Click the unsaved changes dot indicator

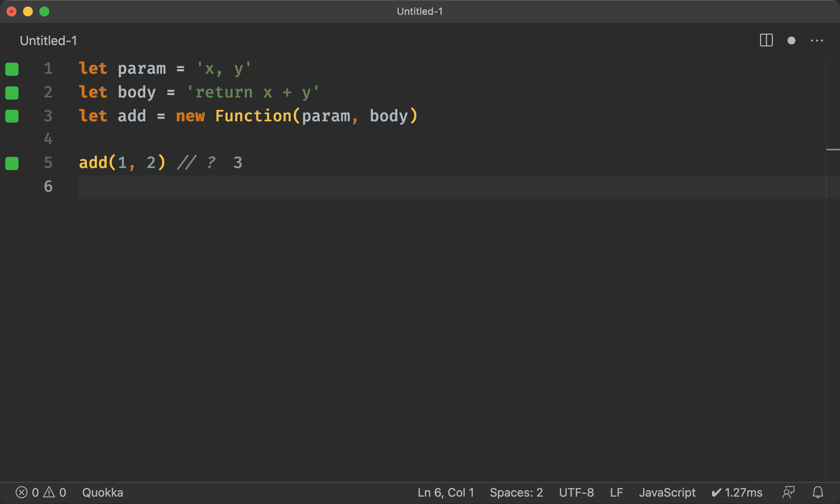pos(791,40)
